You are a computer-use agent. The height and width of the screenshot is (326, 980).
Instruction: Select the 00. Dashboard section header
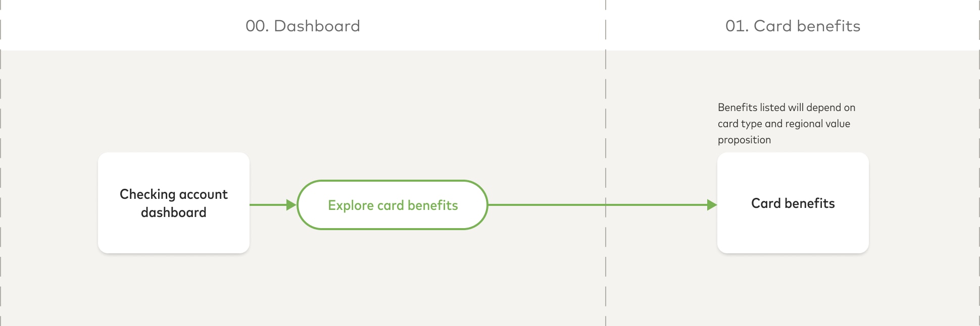coord(303,26)
